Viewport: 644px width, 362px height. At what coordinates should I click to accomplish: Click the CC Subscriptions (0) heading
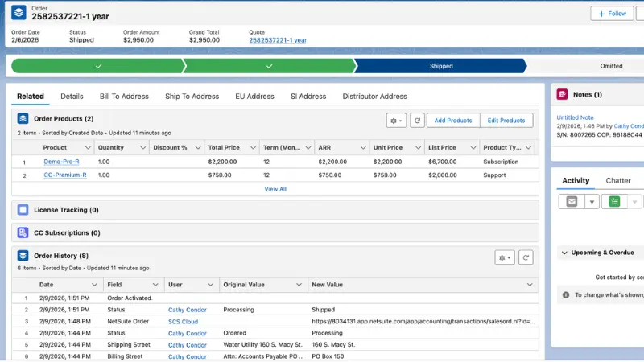click(67, 232)
